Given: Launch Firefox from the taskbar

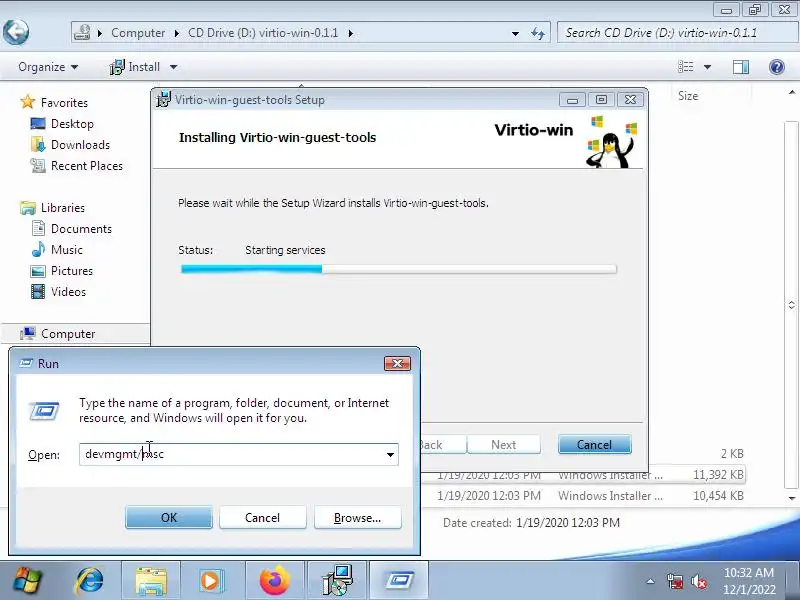Looking at the screenshot, I should pos(274,581).
